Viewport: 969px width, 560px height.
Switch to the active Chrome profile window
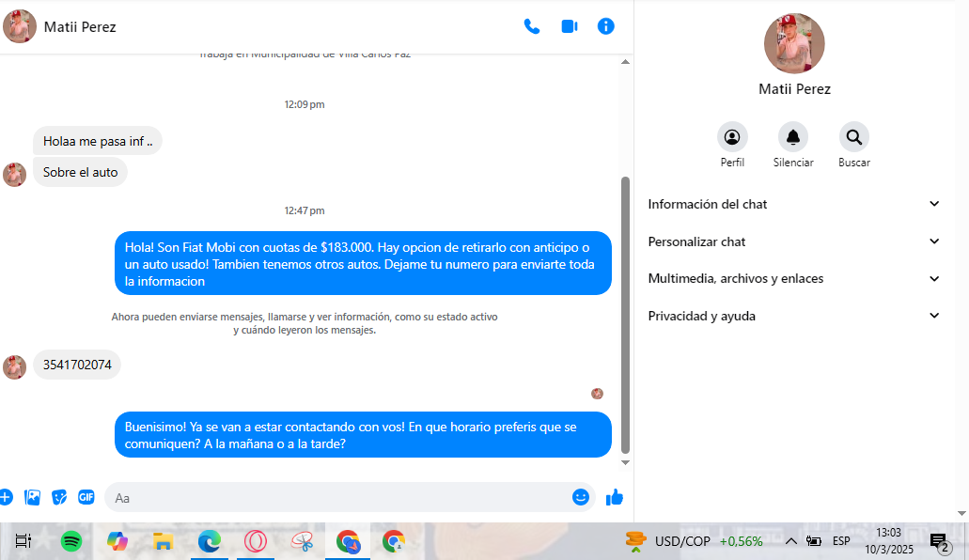(x=348, y=541)
